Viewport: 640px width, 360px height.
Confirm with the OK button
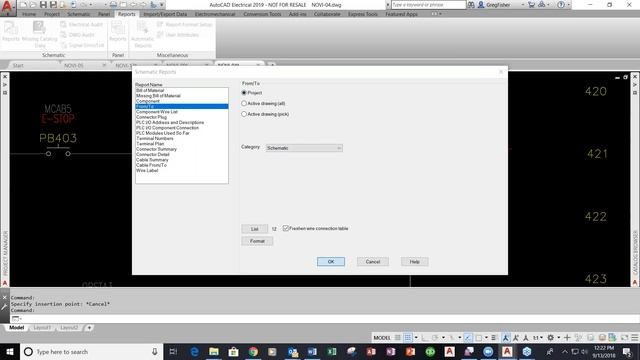[x=331, y=262]
